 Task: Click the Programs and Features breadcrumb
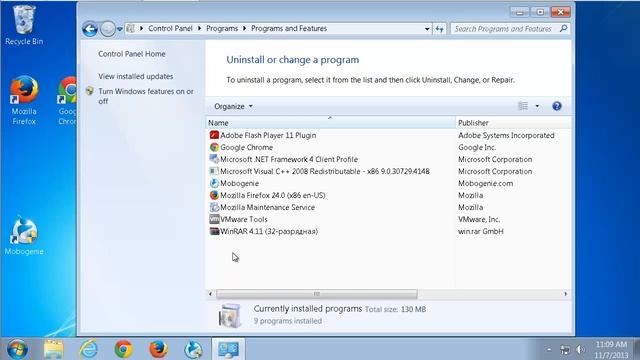click(289, 29)
